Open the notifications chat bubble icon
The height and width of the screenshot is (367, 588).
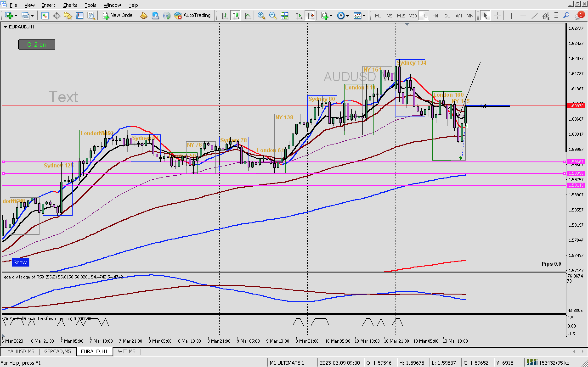click(x=579, y=16)
